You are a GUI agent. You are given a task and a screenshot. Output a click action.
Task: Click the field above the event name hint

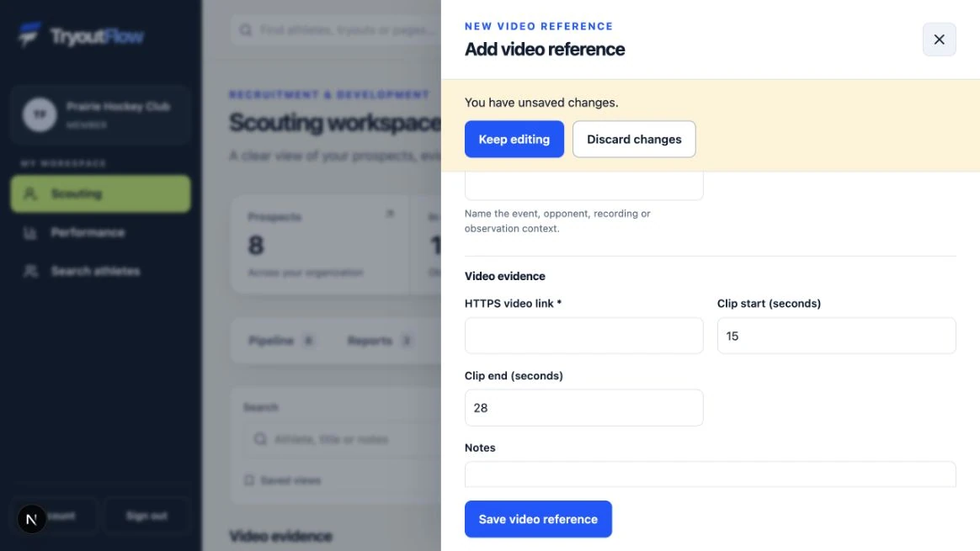(583, 186)
